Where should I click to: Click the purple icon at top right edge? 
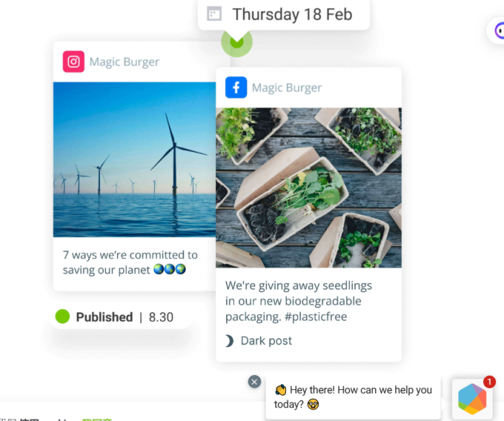[499, 30]
